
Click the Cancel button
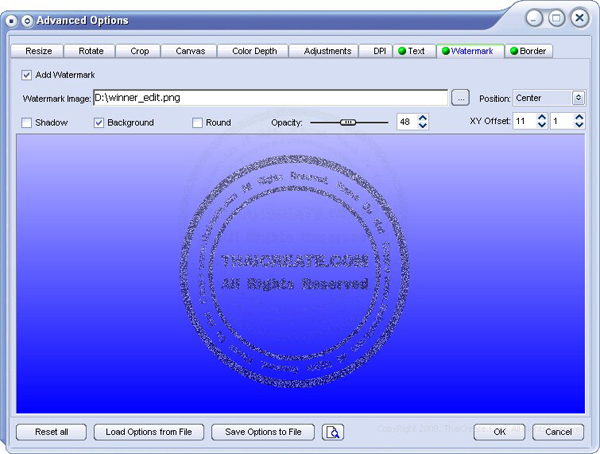[x=558, y=432]
